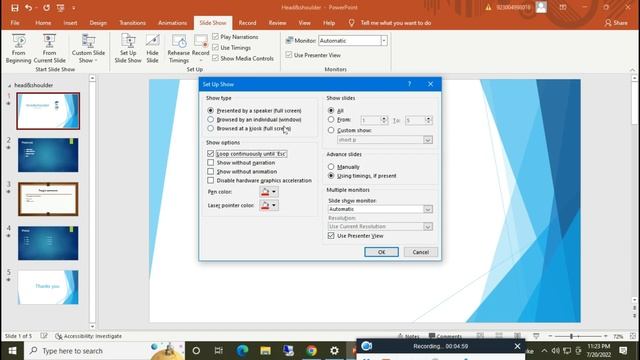Image resolution: width=640 pixels, height=360 pixels.
Task: Select slide 2 thumbnail
Action: (x=48, y=155)
